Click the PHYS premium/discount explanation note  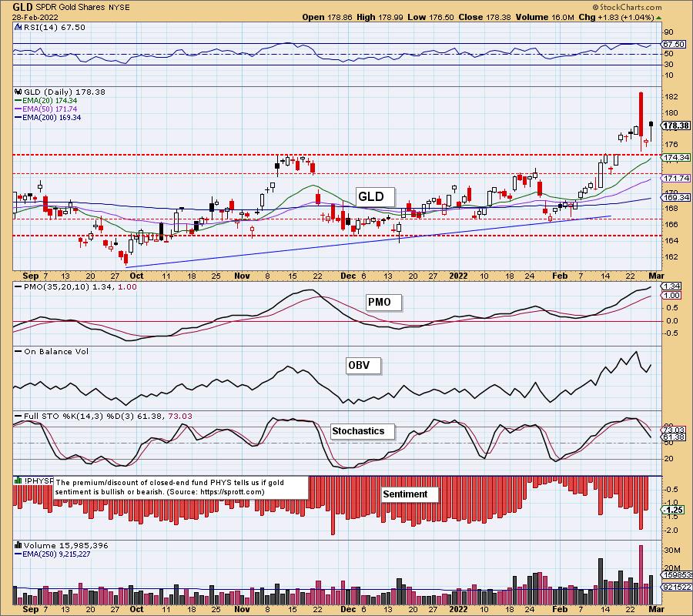(180, 487)
